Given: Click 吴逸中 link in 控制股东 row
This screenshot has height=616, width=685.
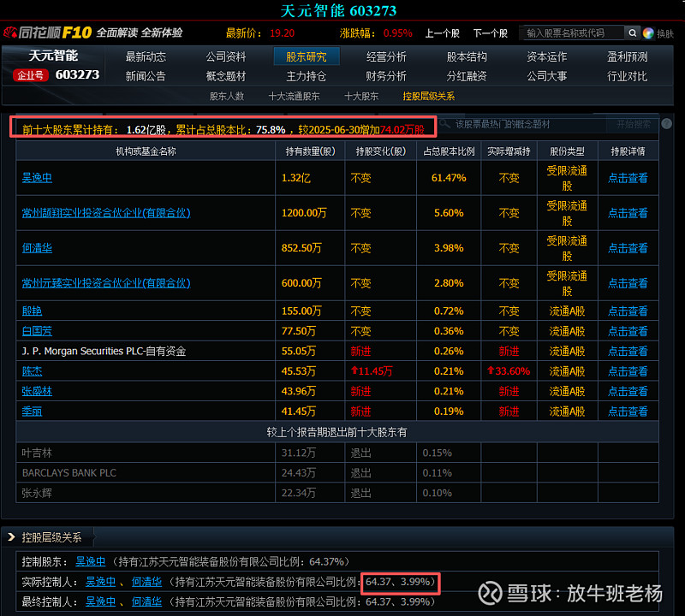Looking at the screenshot, I should coord(91,561).
